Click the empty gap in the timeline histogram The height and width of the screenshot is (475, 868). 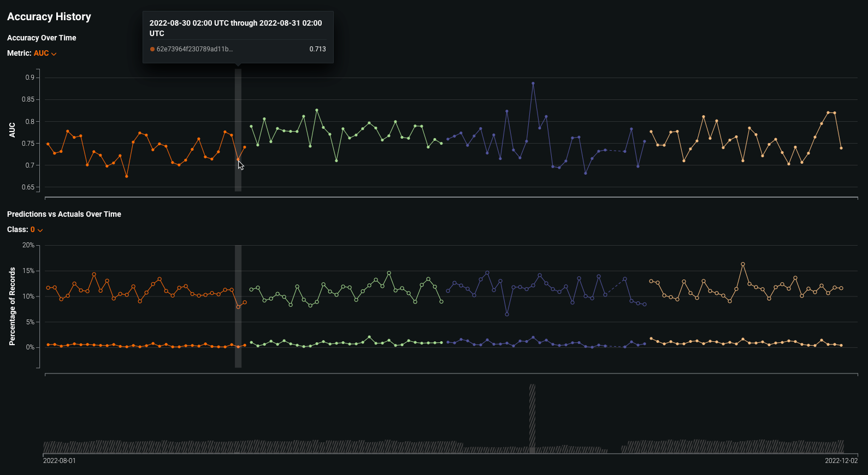click(x=615, y=449)
